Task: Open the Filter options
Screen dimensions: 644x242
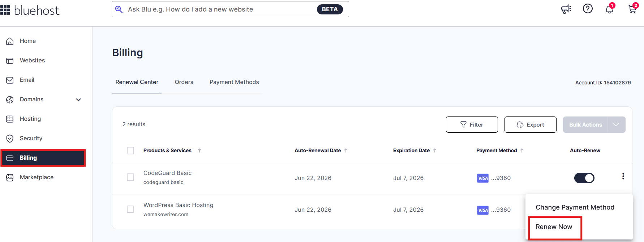Action: click(x=472, y=124)
